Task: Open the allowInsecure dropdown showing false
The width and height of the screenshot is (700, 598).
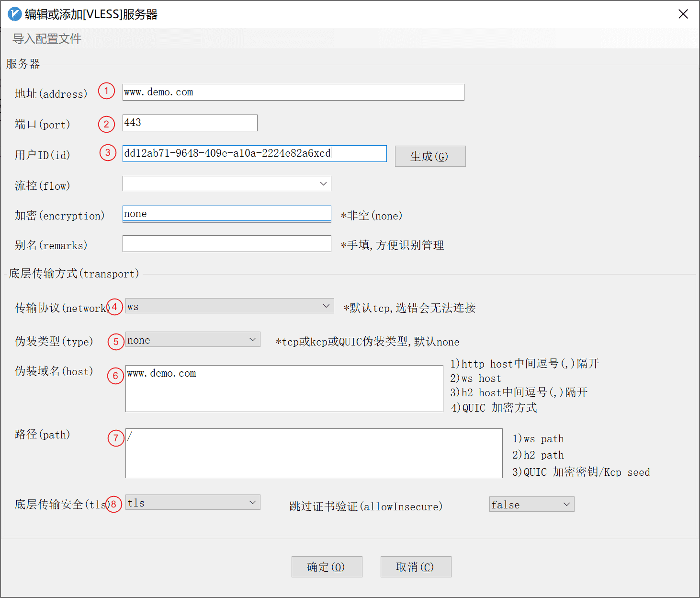Action: pyautogui.click(x=531, y=504)
